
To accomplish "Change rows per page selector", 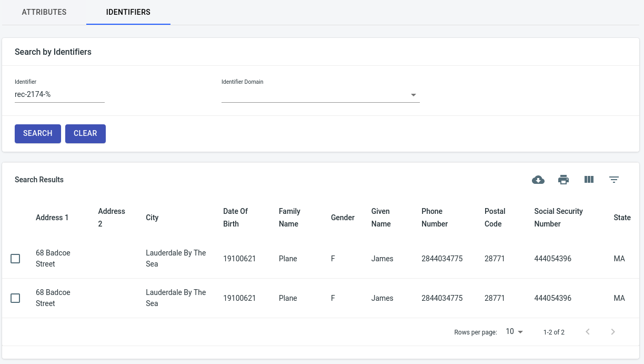I will coord(515,332).
